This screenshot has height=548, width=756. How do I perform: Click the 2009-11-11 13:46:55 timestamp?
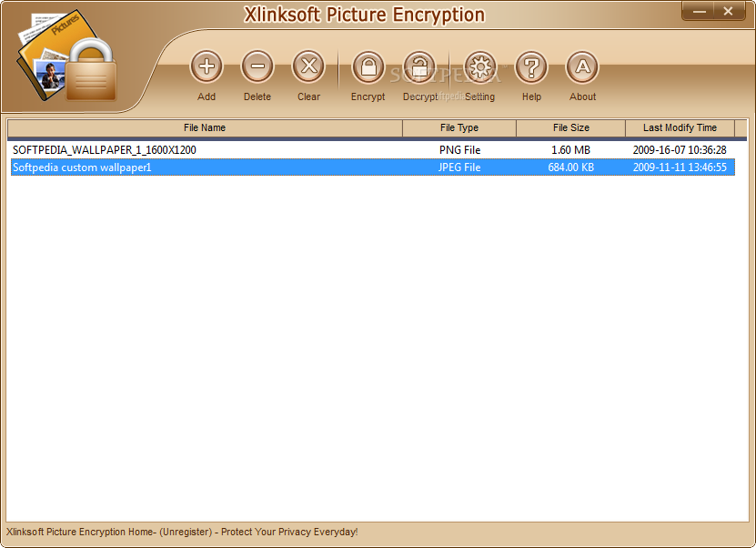(680, 167)
